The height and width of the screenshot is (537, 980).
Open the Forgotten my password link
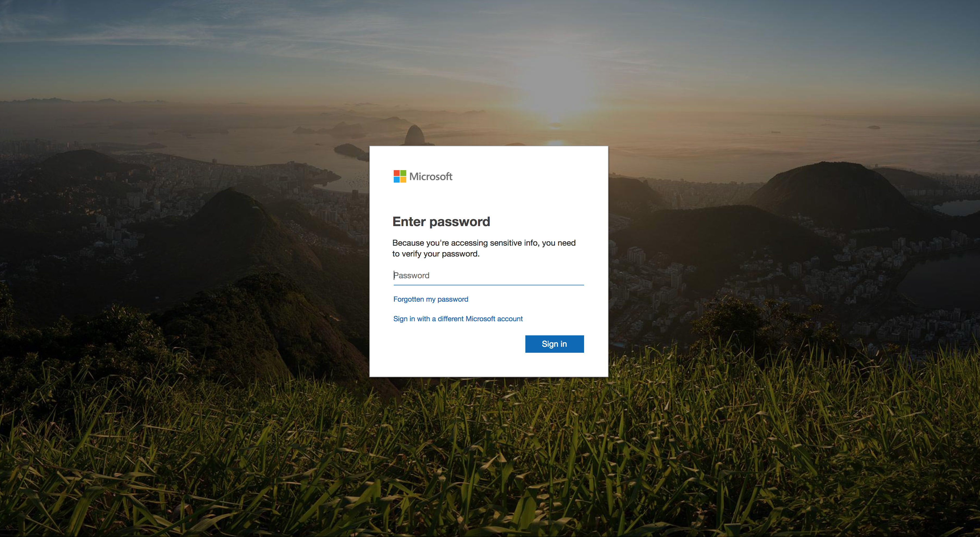point(431,299)
